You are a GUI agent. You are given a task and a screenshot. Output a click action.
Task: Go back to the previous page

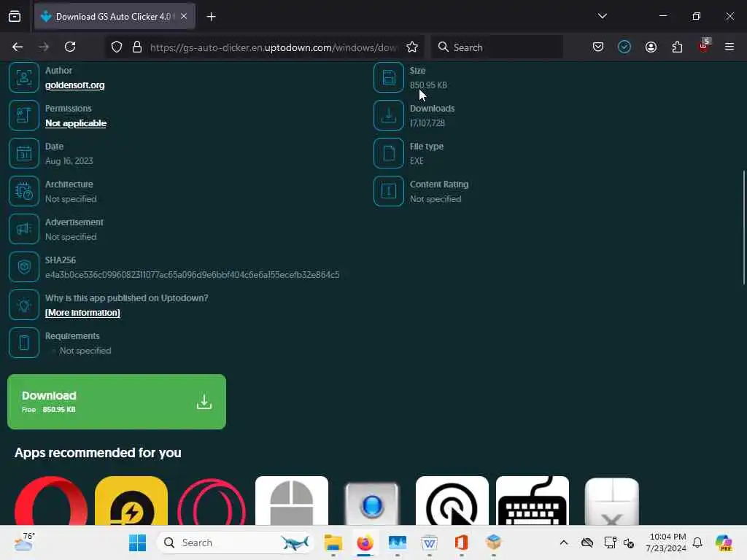pos(18,47)
